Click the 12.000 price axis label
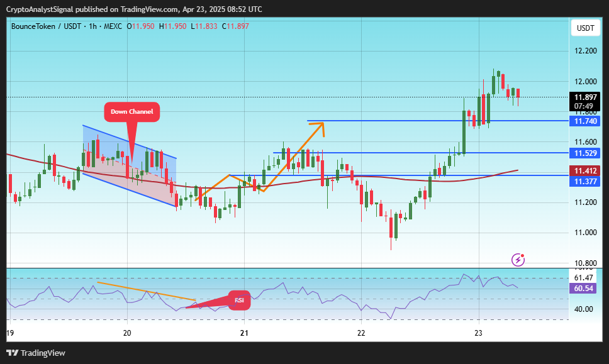 click(585, 82)
